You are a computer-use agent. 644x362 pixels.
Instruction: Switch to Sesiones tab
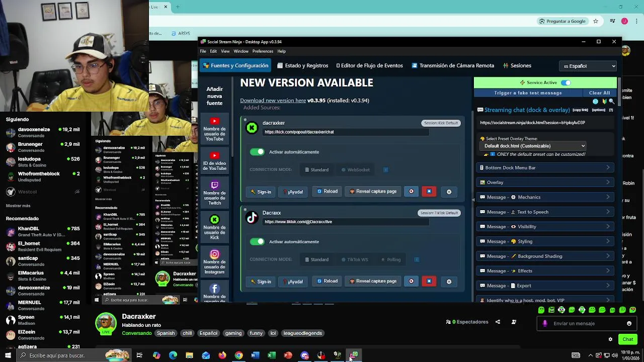point(516,66)
